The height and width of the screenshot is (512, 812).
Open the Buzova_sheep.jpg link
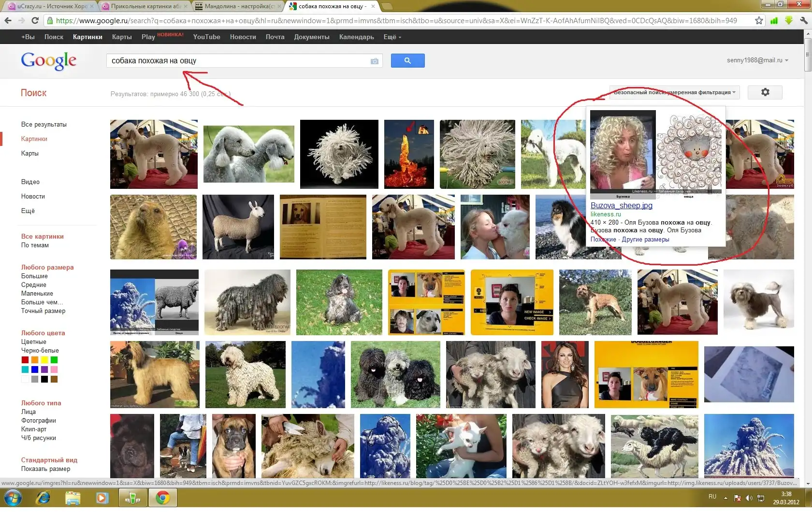621,205
